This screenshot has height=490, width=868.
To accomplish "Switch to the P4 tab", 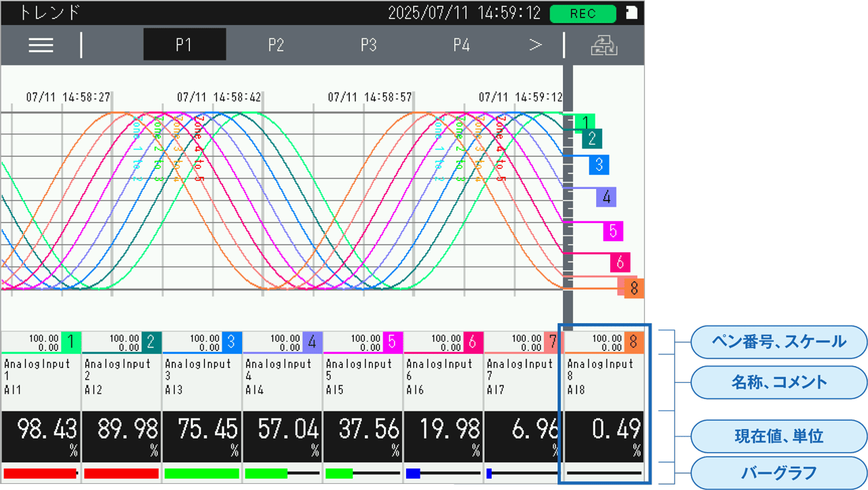I will [461, 45].
